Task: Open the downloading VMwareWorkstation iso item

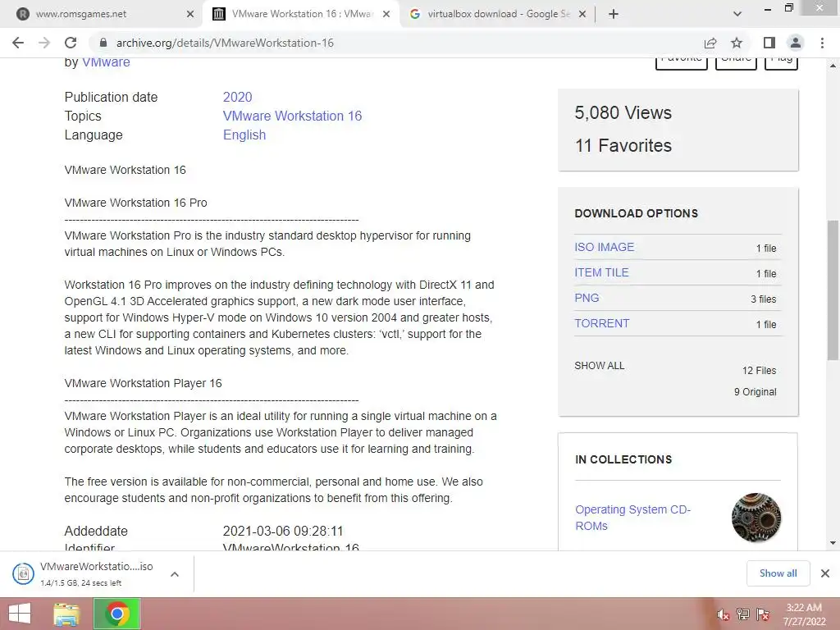Action: [x=83, y=573]
